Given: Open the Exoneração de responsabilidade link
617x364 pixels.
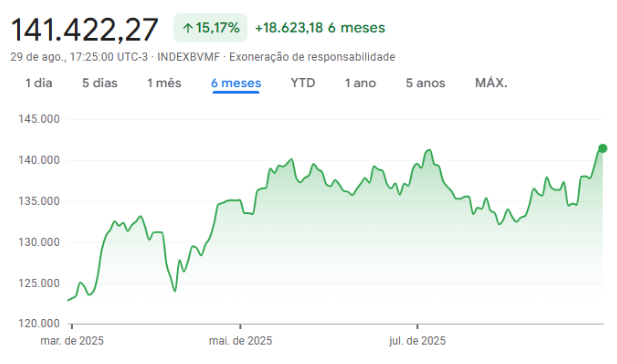Looking at the screenshot, I should (312, 57).
